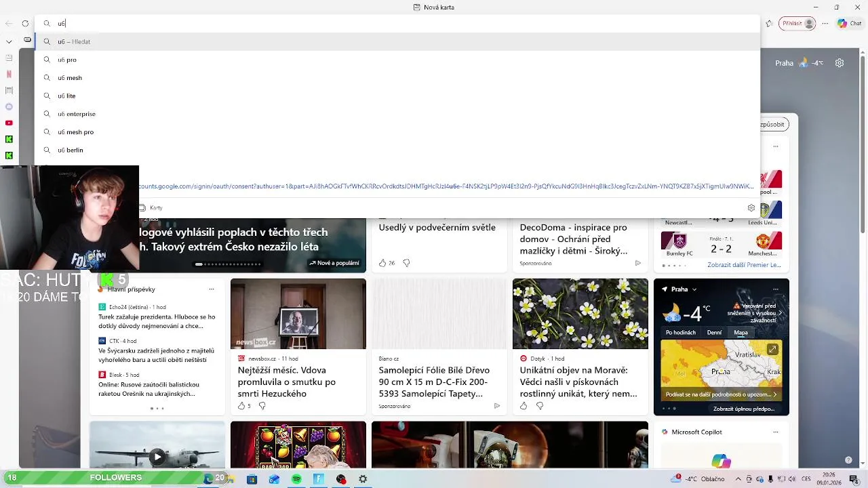Select suggestion 'u6 enterprise'
This screenshot has width=868, height=488.
point(397,114)
